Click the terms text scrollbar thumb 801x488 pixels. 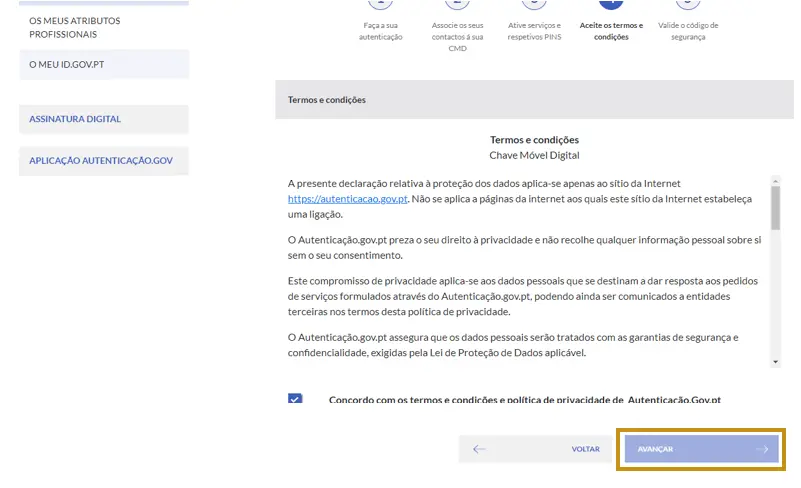[x=775, y=208]
